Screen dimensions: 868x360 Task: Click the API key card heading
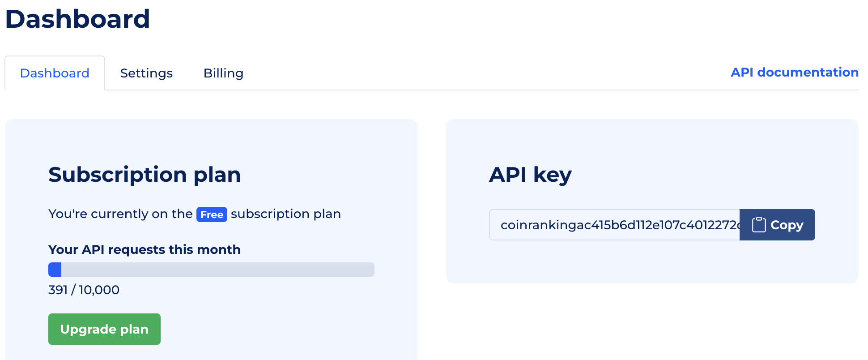pos(530,174)
